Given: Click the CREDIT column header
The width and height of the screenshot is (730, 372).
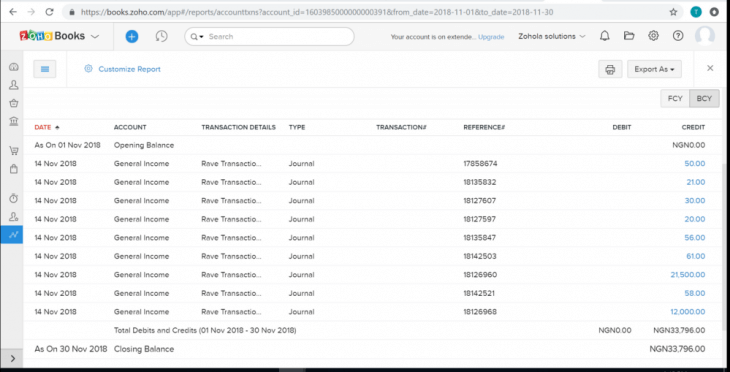Looking at the screenshot, I should 693,127.
